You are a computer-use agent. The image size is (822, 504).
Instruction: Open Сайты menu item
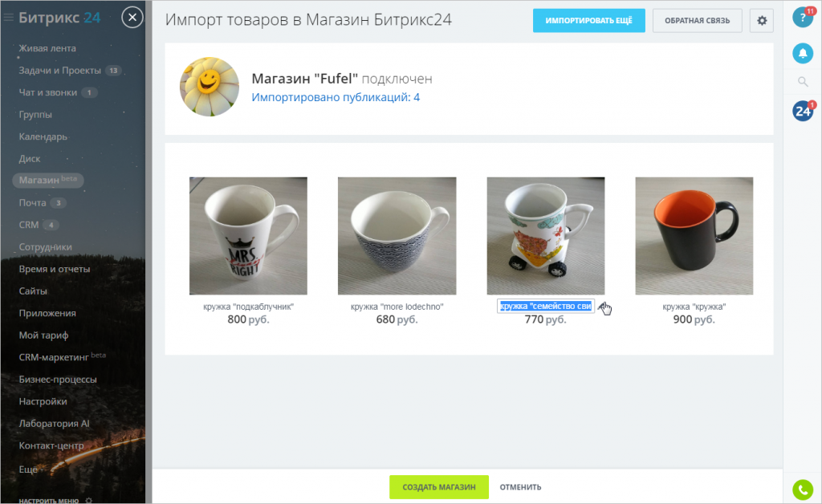tap(33, 291)
